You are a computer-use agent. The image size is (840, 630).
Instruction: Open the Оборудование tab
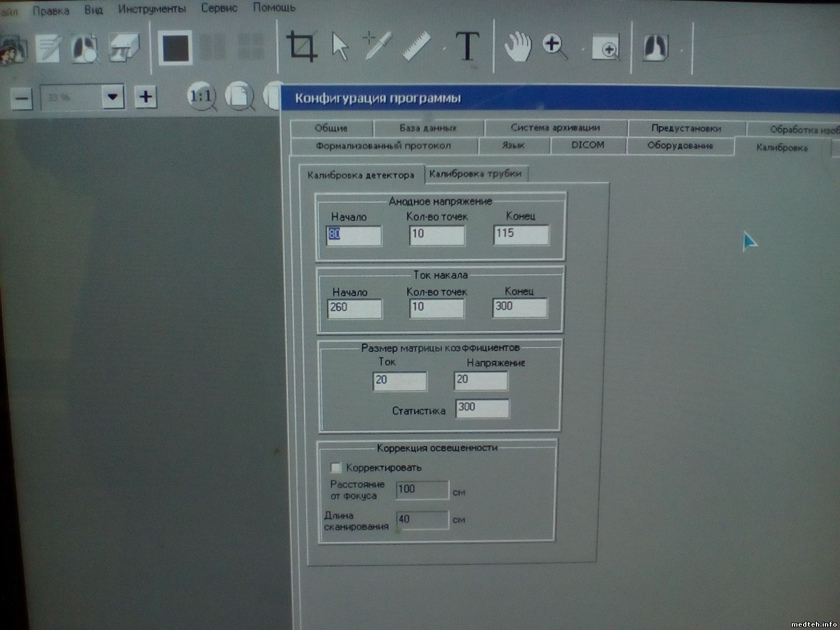click(x=680, y=146)
